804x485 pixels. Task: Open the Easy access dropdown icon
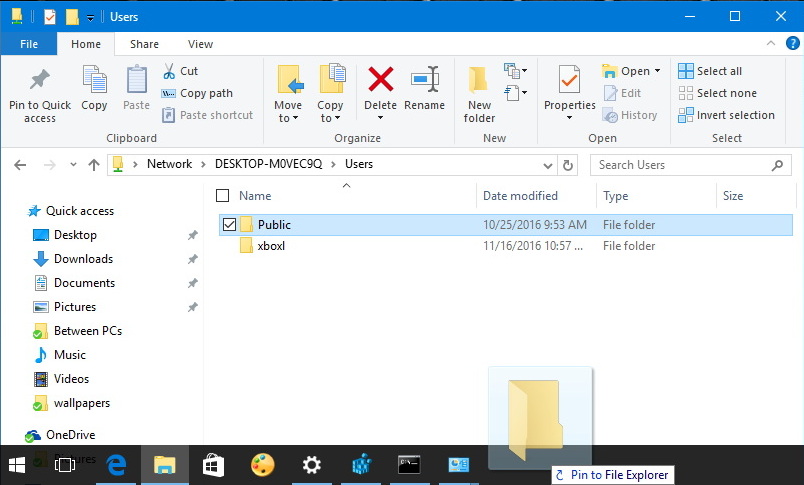coord(515,93)
